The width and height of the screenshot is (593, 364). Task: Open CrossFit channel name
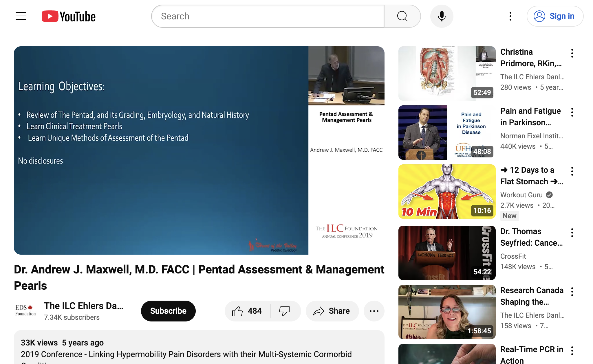point(513,256)
